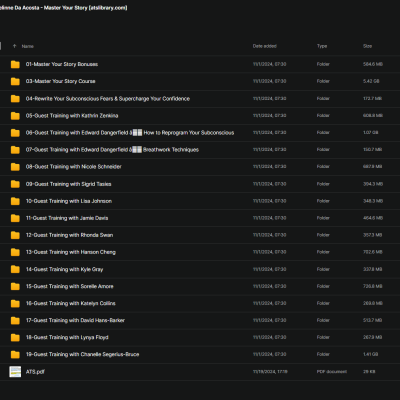Click folder icon for 12-Guest Training Rhonda Swan
This screenshot has height=400, width=400.
pos(15,235)
